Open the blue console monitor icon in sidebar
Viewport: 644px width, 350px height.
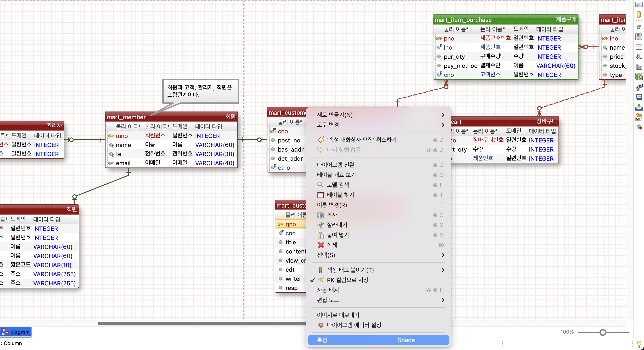tap(639, 97)
